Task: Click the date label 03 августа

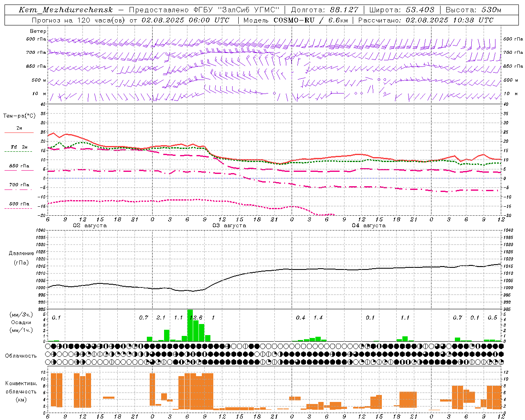Action: [x=229, y=226]
